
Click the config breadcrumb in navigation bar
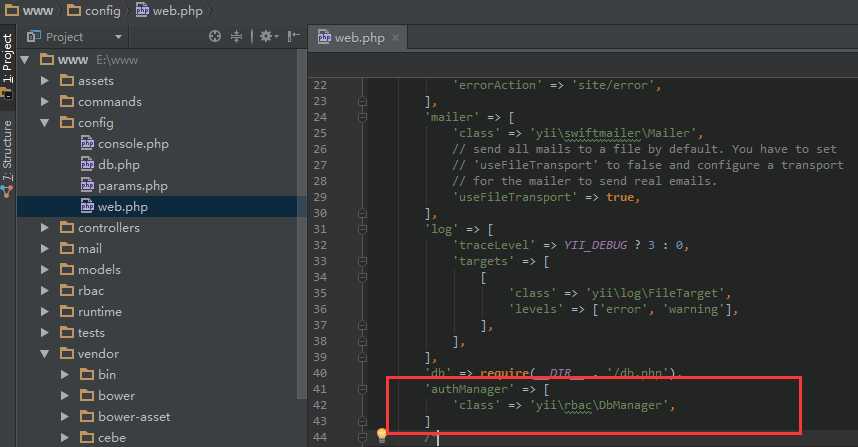93,10
